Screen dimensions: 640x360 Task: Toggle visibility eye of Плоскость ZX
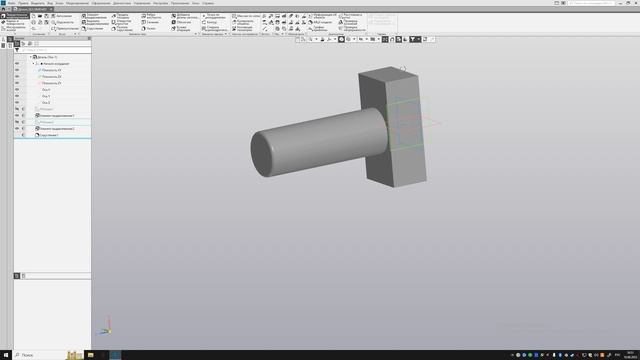tap(17, 77)
